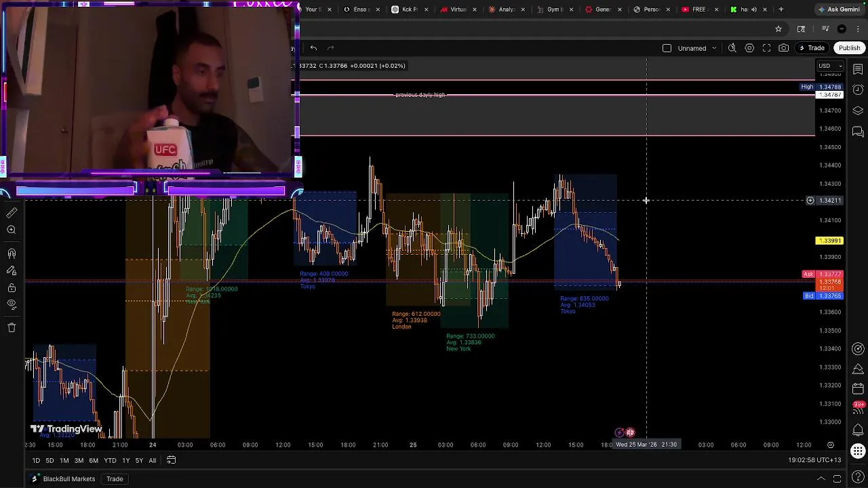868x488 pixels.
Task: Click the yellow 1.33991 price label
Action: [x=829, y=241]
